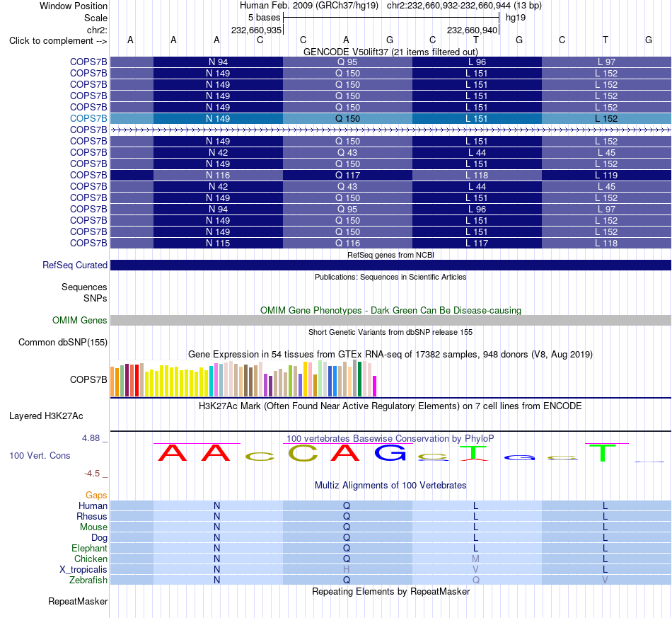672x618 pixels.
Task: Click the large blue G in PhyloP logo
Action: pos(390,452)
